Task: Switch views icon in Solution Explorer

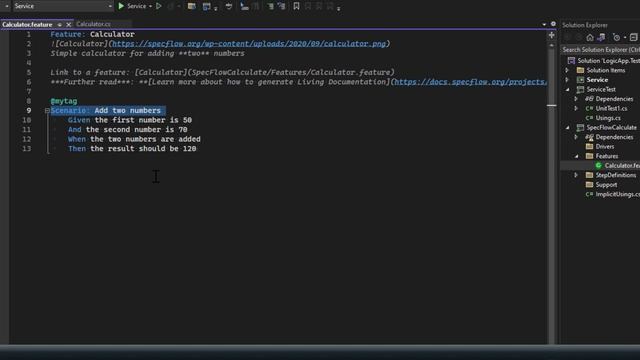Action: 601,38
